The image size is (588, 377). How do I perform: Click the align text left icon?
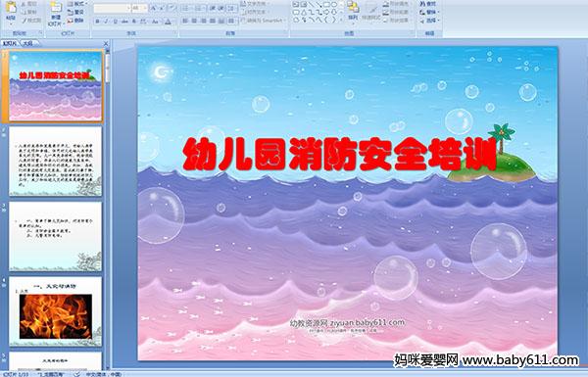185,21
